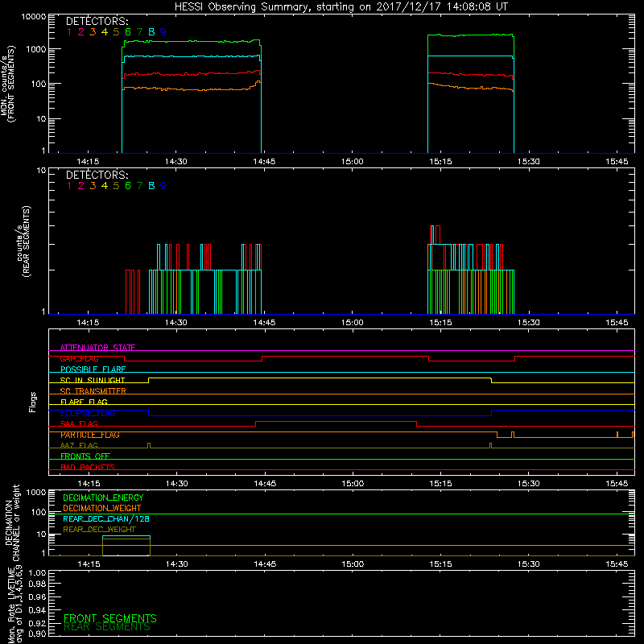Screen dimensions: 644x644
Task: Click detector 9 in the front-segments legend
Action: click(163, 32)
